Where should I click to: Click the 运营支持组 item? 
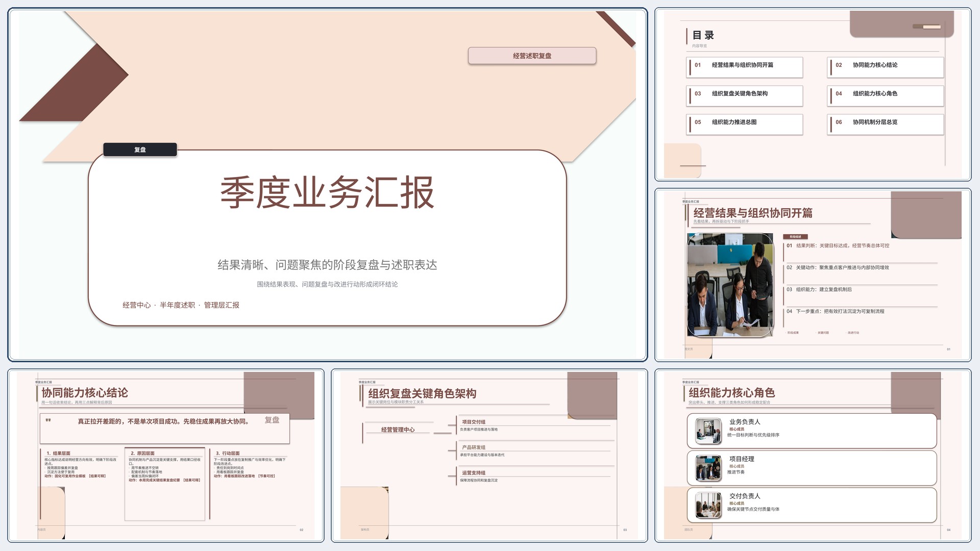474,473
